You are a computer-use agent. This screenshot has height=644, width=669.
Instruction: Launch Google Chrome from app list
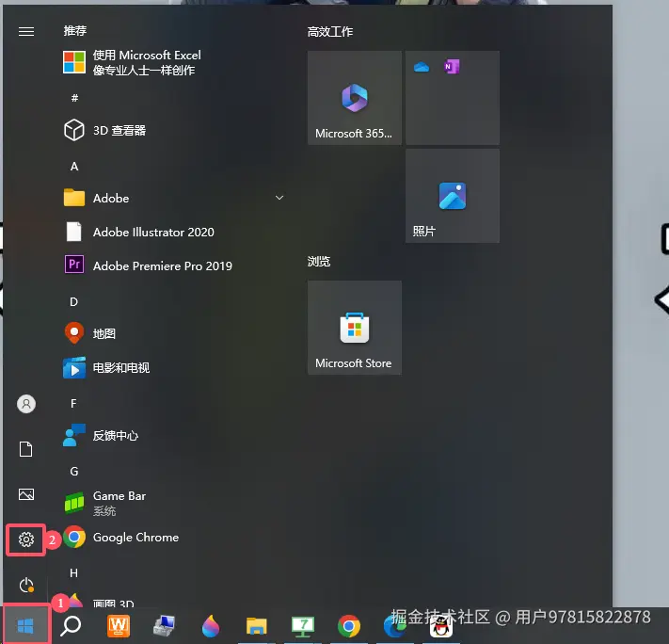pos(173,538)
